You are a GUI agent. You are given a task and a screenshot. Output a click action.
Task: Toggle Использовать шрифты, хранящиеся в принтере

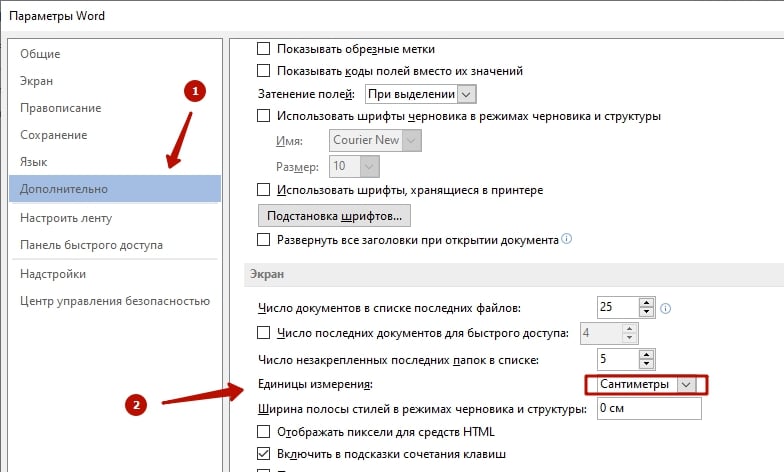point(264,190)
